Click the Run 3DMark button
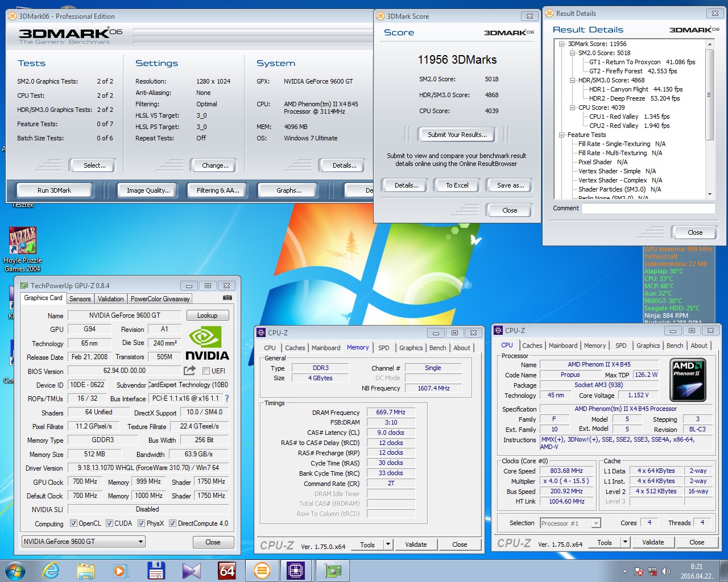The height and width of the screenshot is (582, 728). pos(54,190)
